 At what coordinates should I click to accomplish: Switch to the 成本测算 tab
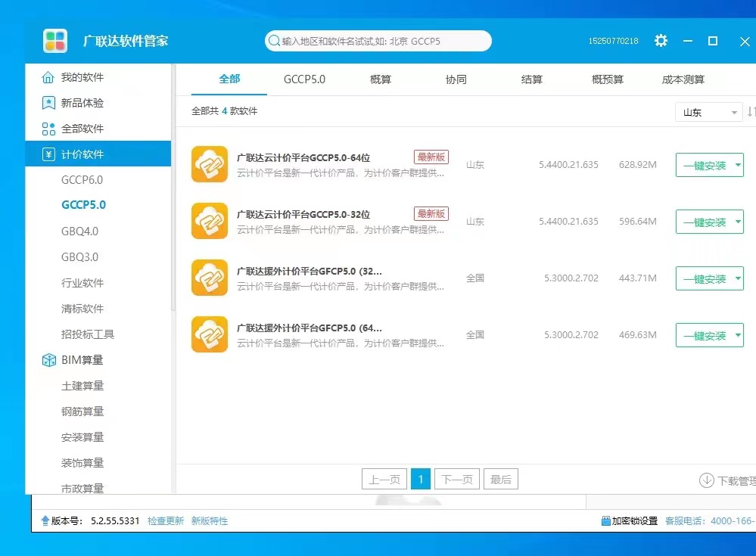[x=683, y=79]
